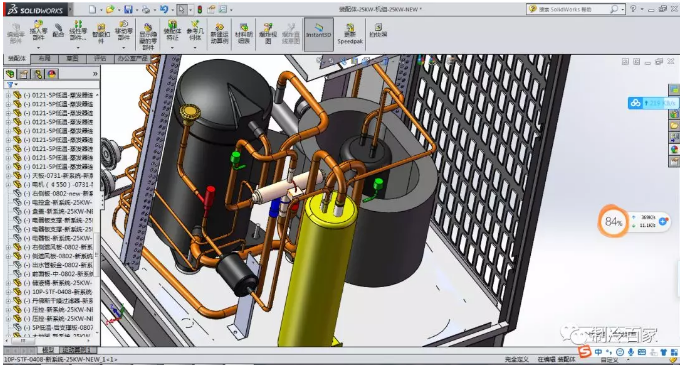
Task: Open the Appearances tab in task pane
Action: [x=674, y=149]
